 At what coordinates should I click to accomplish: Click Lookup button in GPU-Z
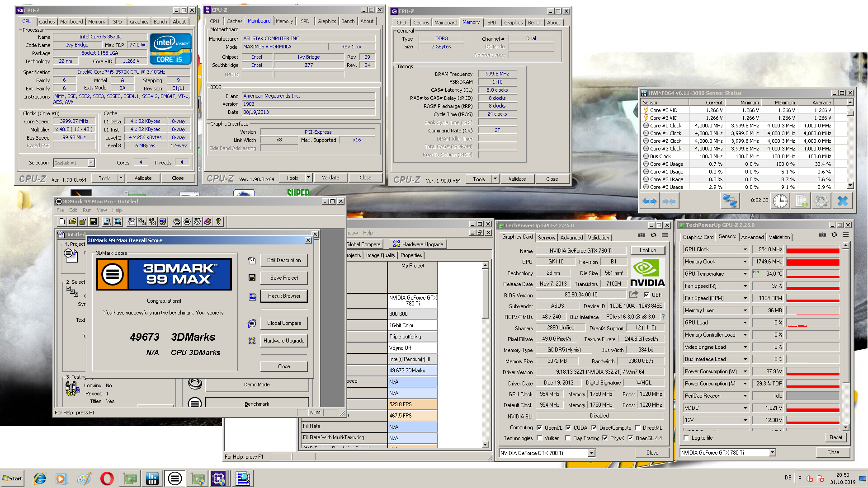647,250
